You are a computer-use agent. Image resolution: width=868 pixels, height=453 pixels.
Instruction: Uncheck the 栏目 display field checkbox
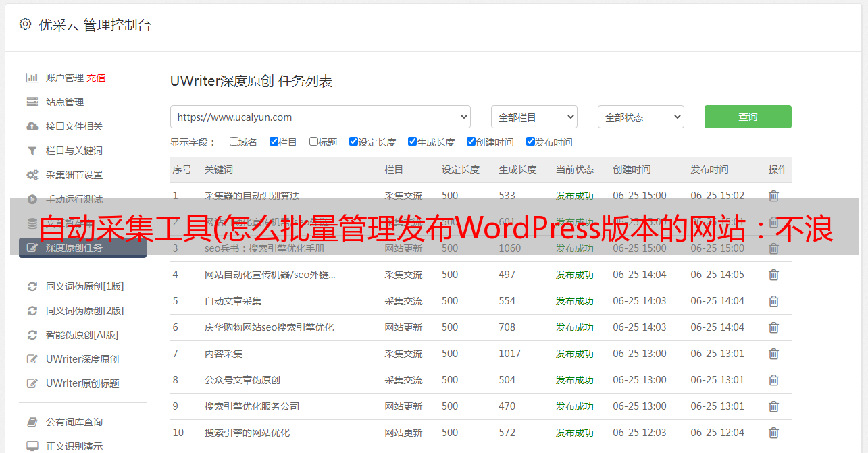(274, 142)
